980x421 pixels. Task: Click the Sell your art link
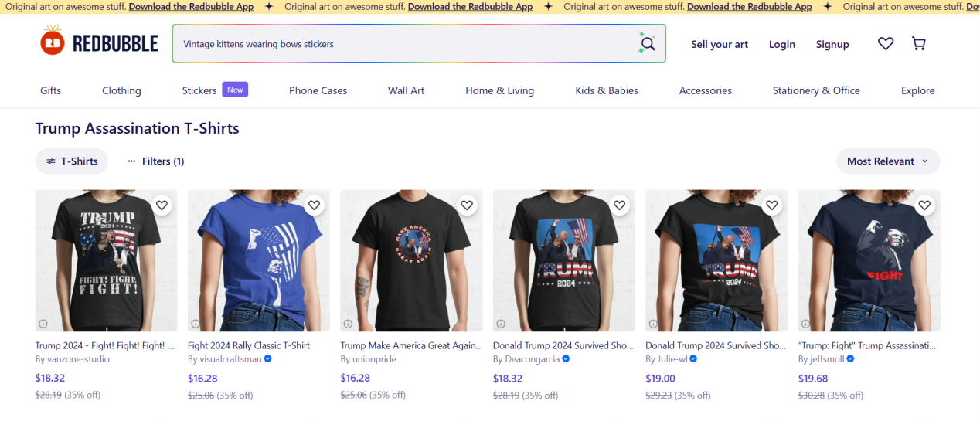pyautogui.click(x=720, y=44)
